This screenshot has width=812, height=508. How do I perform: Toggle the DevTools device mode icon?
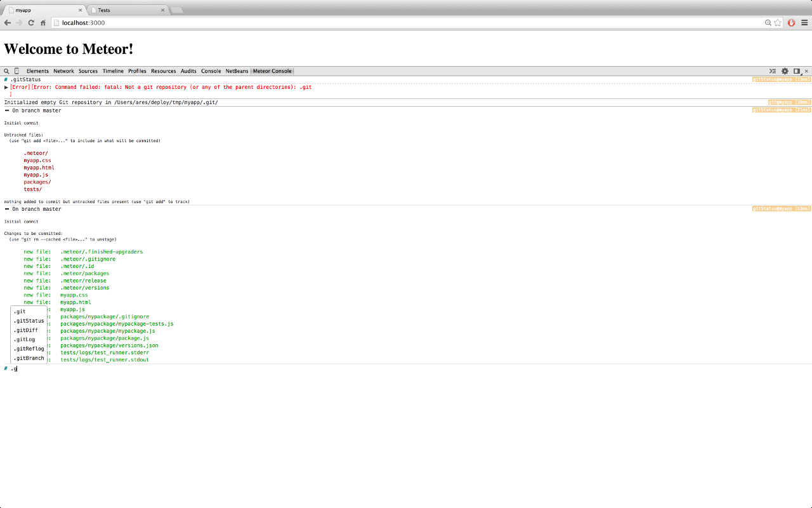[x=17, y=71]
